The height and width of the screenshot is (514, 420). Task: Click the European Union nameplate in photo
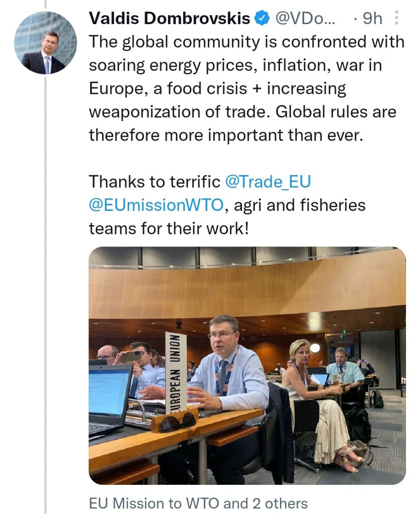point(176,372)
